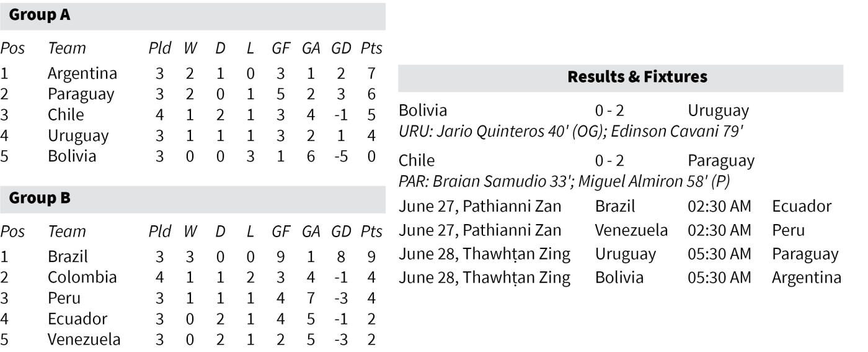Click Bolivia row in Group A standings

[192, 156]
